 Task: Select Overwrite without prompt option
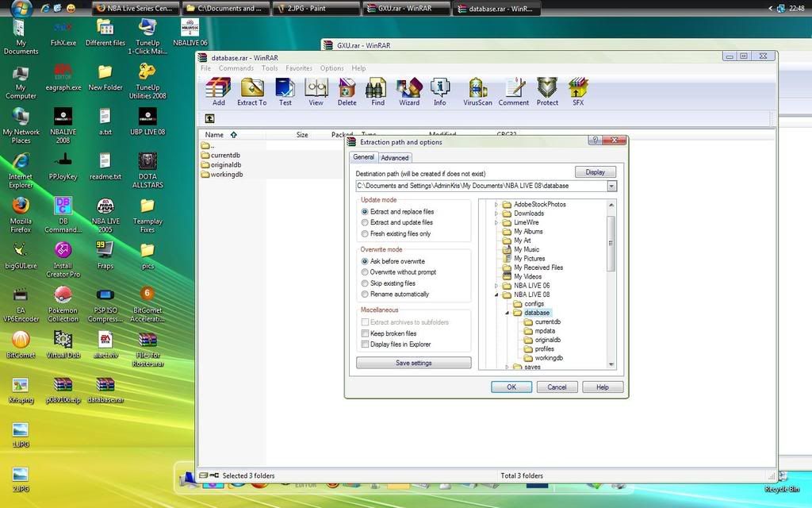[399, 272]
